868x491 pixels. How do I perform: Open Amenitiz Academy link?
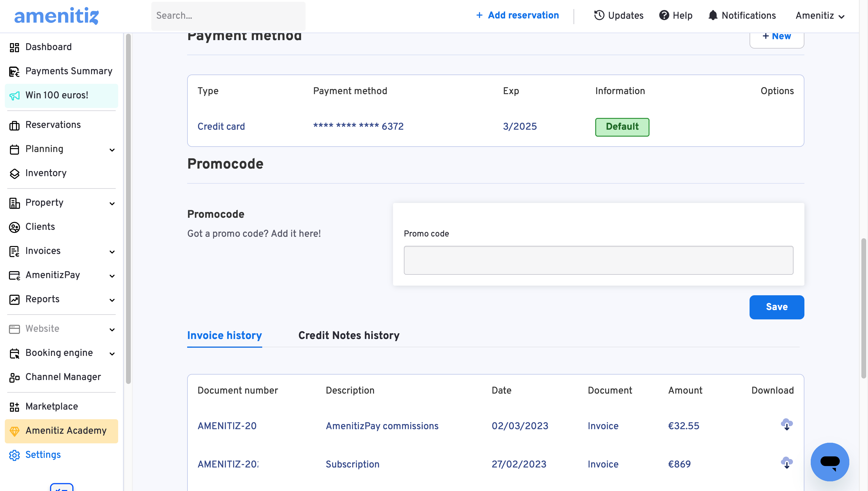point(62,431)
